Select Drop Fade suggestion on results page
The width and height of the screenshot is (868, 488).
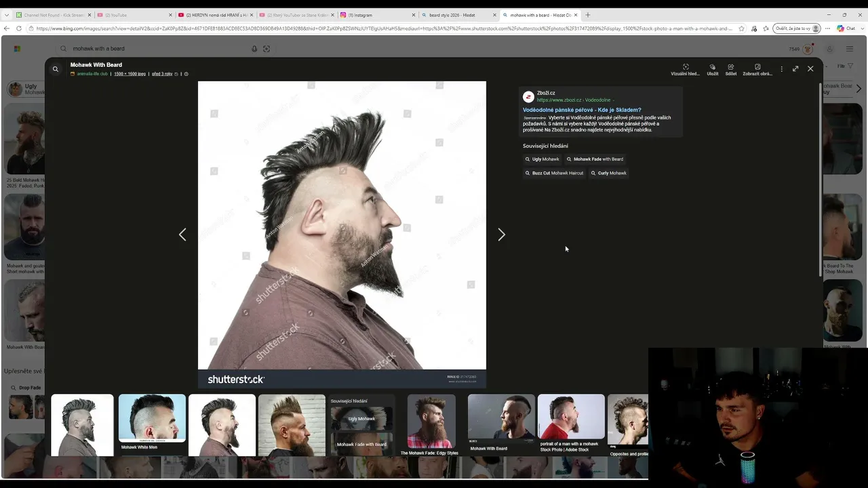(26, 388)
